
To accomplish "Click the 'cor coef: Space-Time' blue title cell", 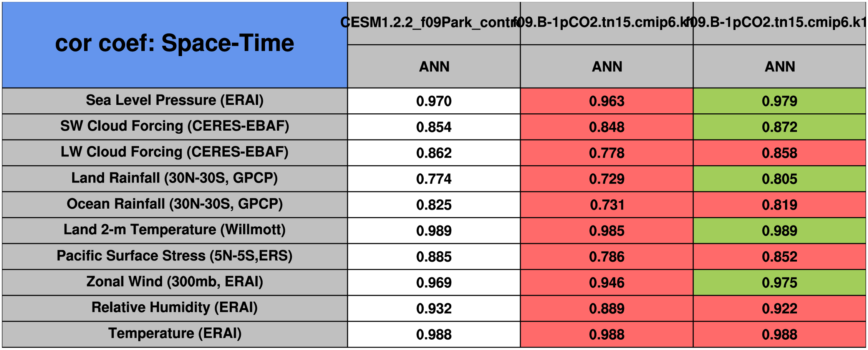I will (175, 44).
